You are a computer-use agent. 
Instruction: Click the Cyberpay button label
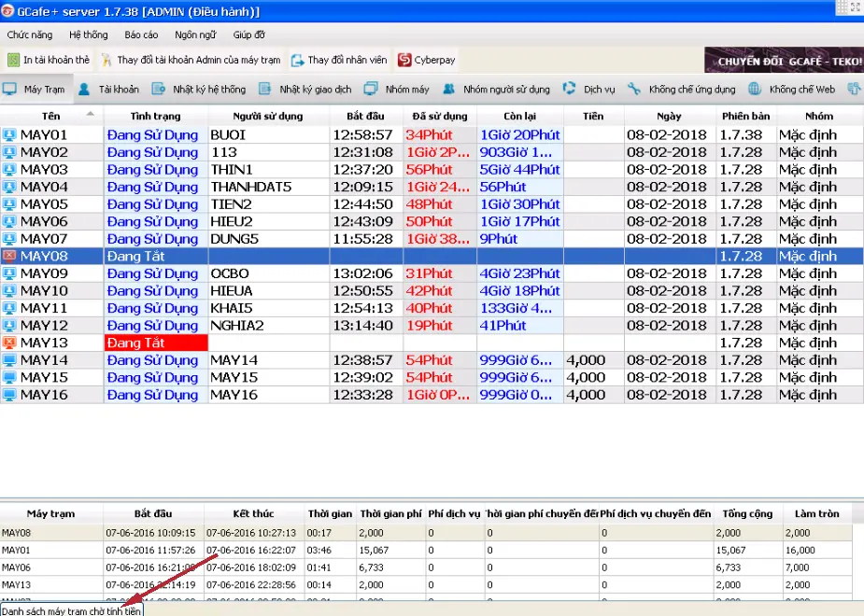[434, 60]
